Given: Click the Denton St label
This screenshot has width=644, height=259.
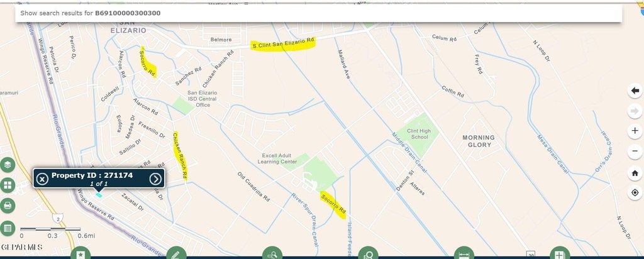Looking at the screenshot, I should (404, 181).
